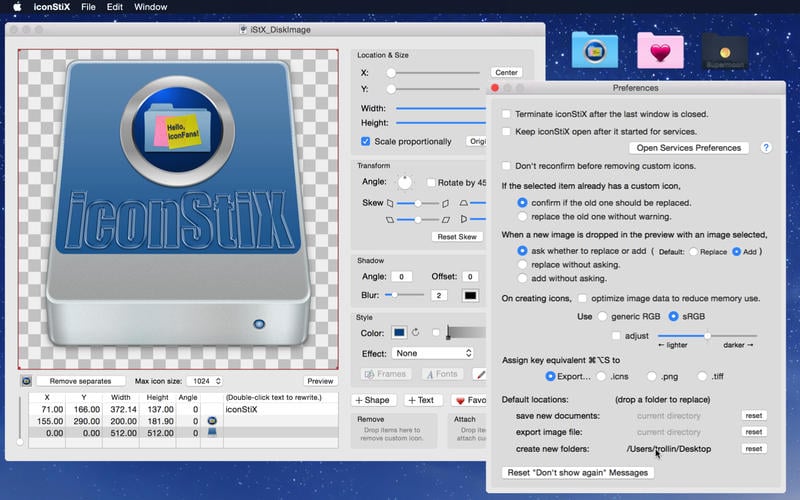Enable Don't reconfirm before removing custom icons
The width and height of the screenshot is (800, 500).
506,166
